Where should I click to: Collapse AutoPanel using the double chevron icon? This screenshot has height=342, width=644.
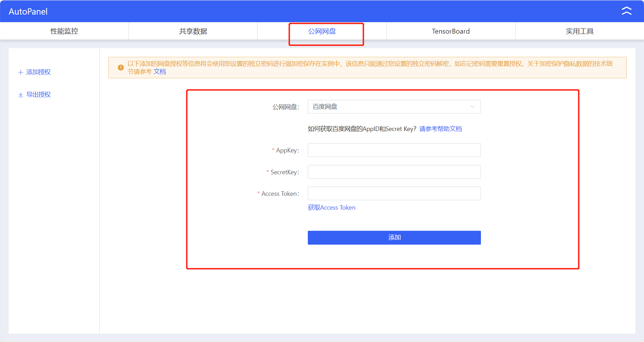[x=626, y=11]
